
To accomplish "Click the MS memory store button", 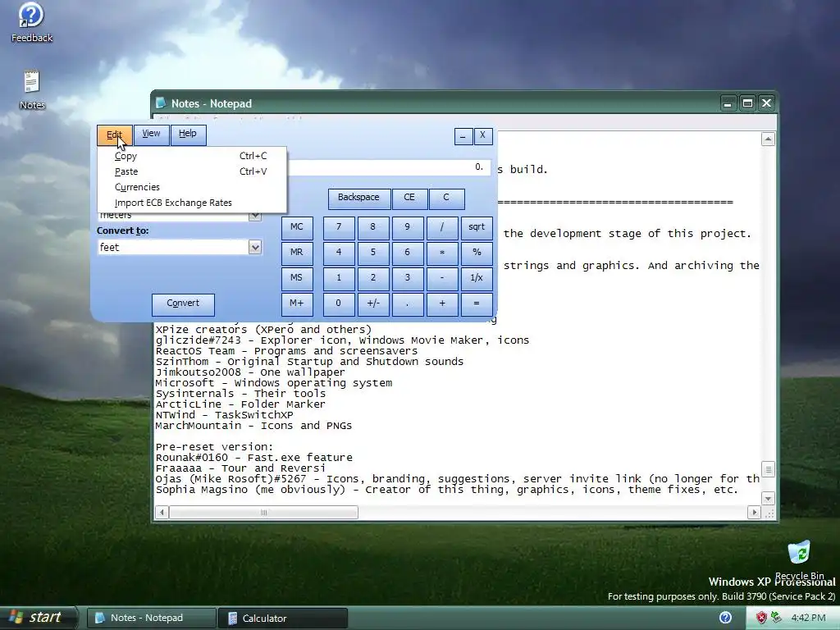I will (x=297, y=278).
